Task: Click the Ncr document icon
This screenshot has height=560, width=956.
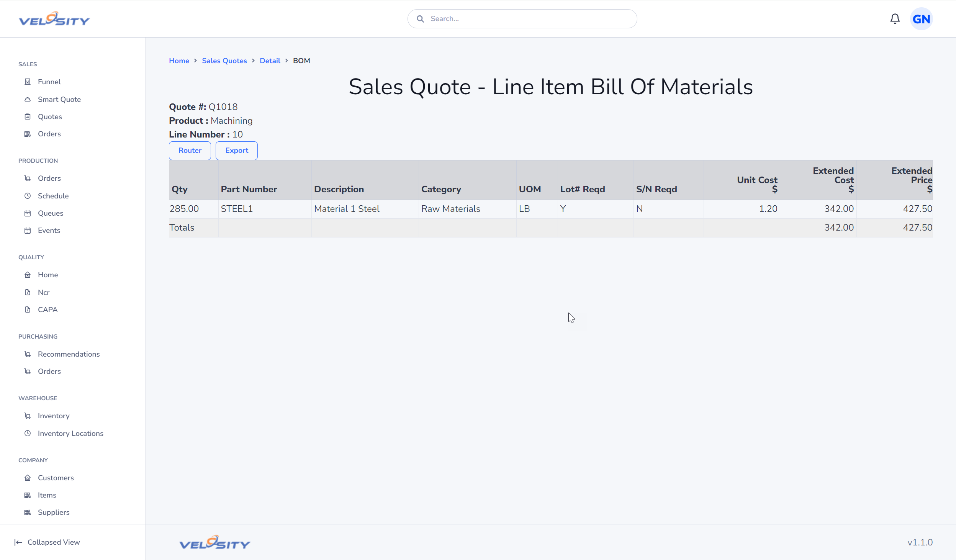Action: point(28,292)
